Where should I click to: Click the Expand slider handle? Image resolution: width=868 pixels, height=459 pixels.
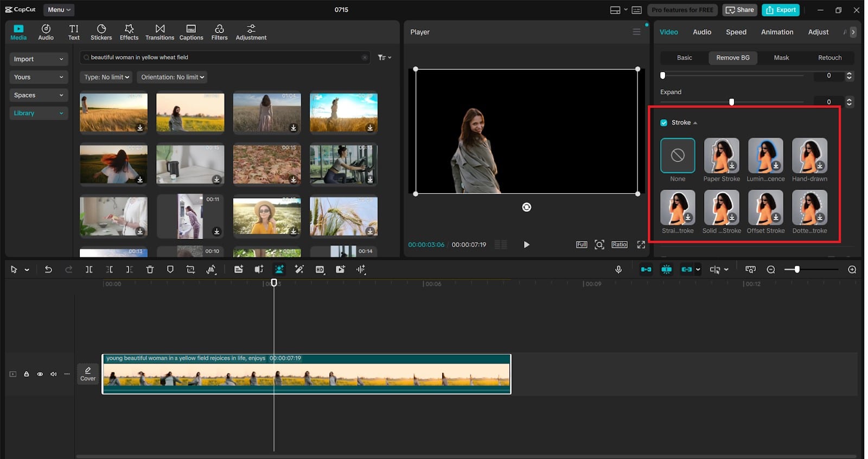(x=731, y=102)
